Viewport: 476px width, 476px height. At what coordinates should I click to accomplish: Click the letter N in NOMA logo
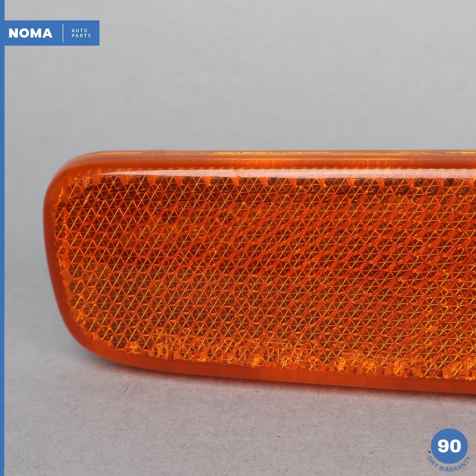pos(13,33)
